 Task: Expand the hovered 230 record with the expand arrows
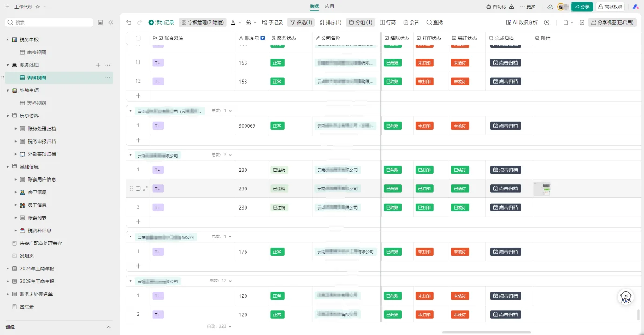(x=146, y=189)
